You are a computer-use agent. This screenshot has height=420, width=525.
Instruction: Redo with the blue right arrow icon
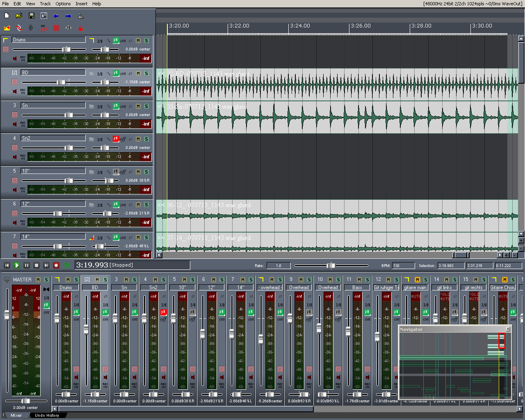point(68,16)
